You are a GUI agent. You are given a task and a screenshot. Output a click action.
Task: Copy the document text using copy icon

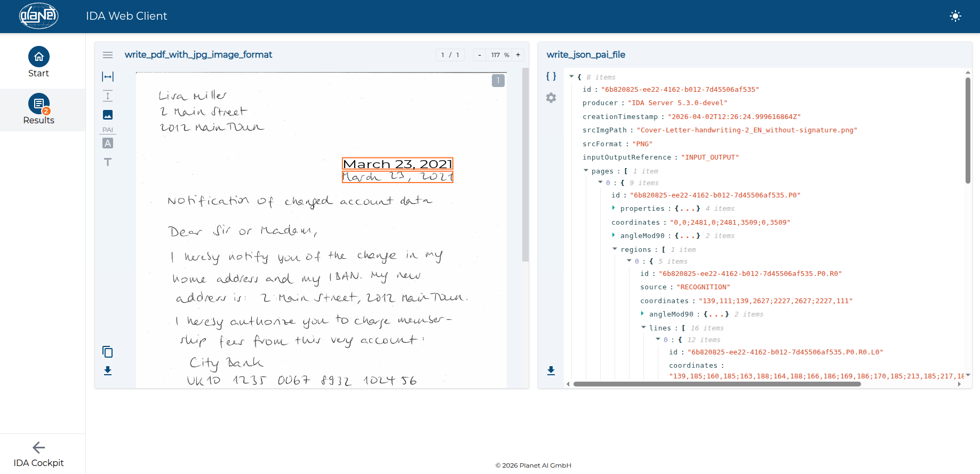pos(108,352)
